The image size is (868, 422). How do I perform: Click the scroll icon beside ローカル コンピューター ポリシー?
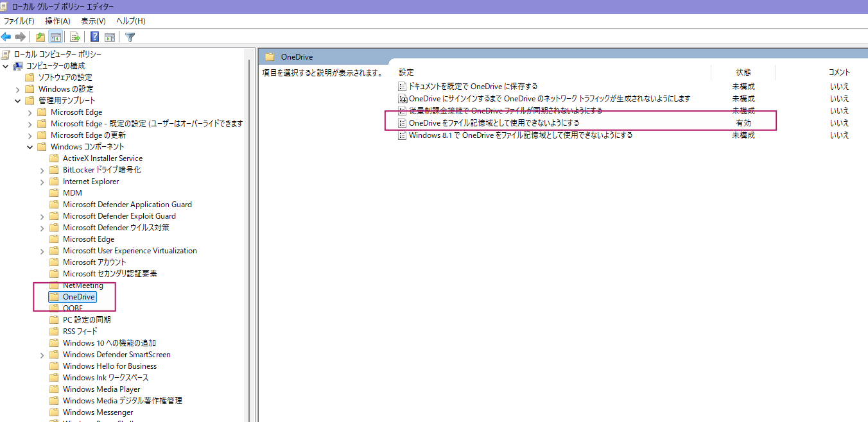click(6, 55)
